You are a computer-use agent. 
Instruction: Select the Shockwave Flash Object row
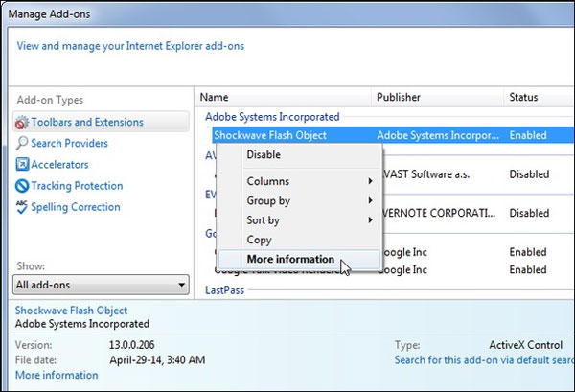[270, 136]
